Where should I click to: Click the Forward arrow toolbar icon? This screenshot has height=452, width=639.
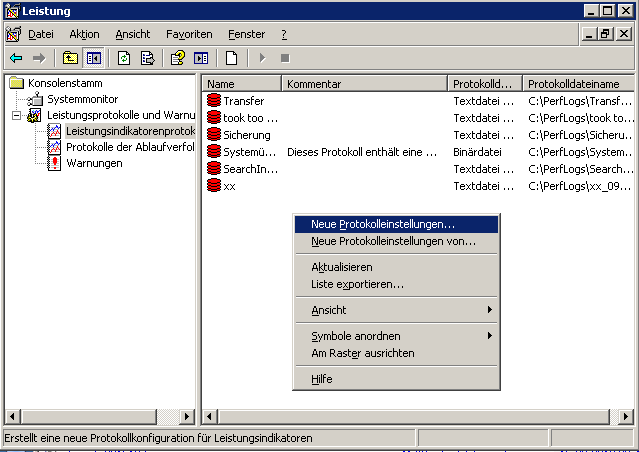click(x=39, y=58)
